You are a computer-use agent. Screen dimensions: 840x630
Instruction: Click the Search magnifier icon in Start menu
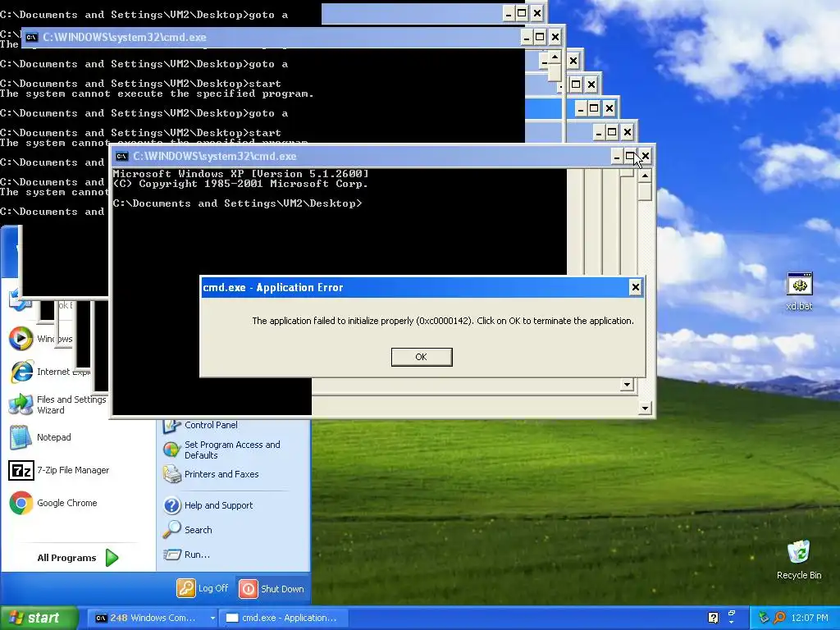tap(172, 529)
